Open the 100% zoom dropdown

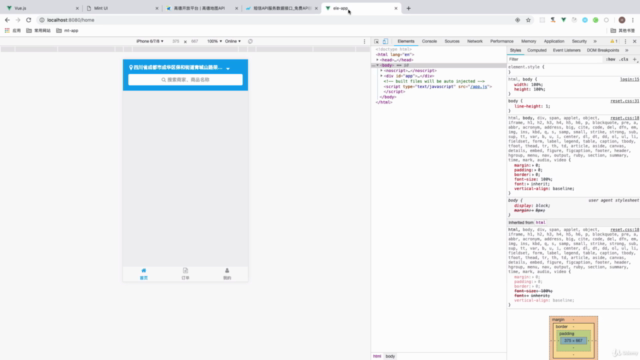(x=214, y=41)
